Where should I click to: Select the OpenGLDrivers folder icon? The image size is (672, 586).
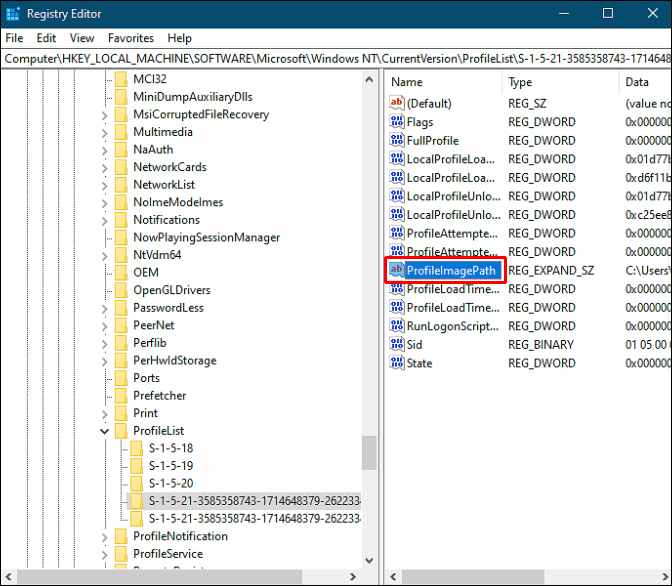coord(121,290)
